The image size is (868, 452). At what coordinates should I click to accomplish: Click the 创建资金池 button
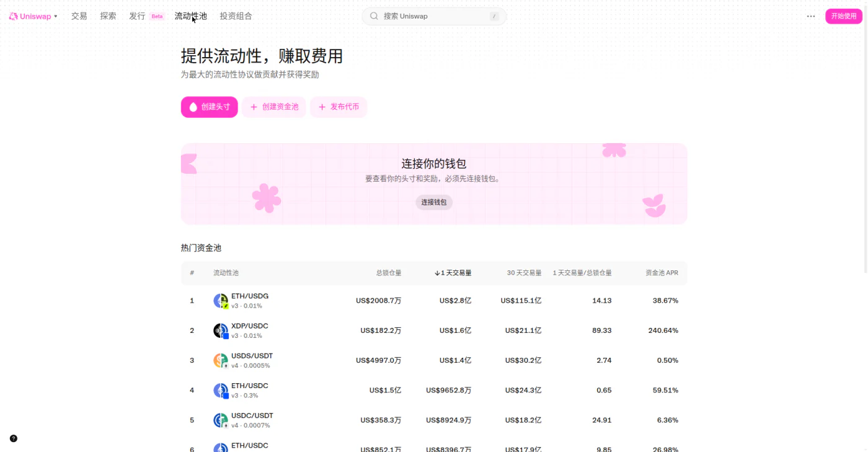click(274, 107)
